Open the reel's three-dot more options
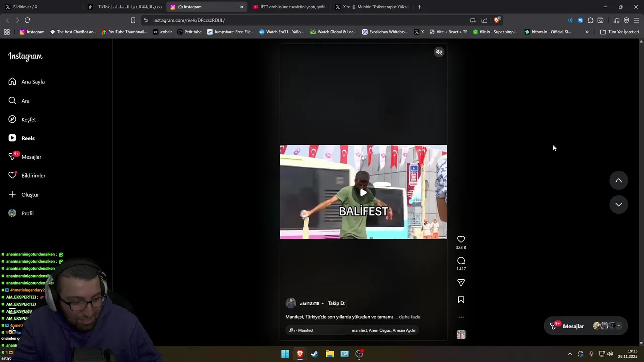 point(461,317)
